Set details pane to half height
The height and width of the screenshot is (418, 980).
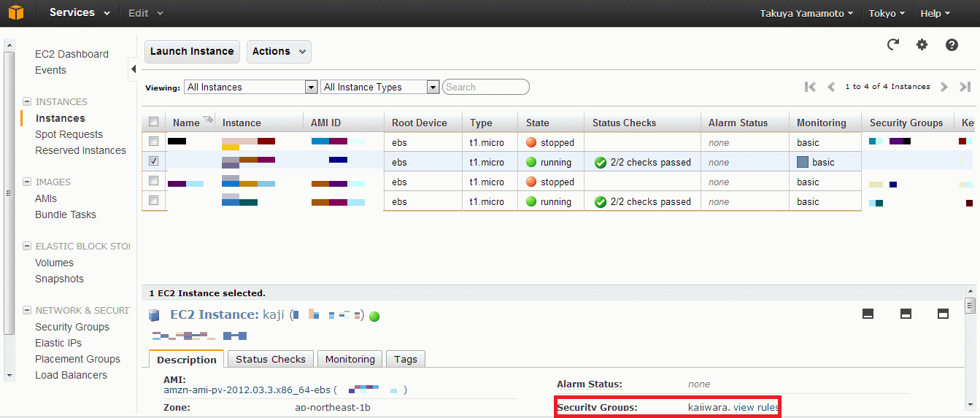[x=906, y=314]
